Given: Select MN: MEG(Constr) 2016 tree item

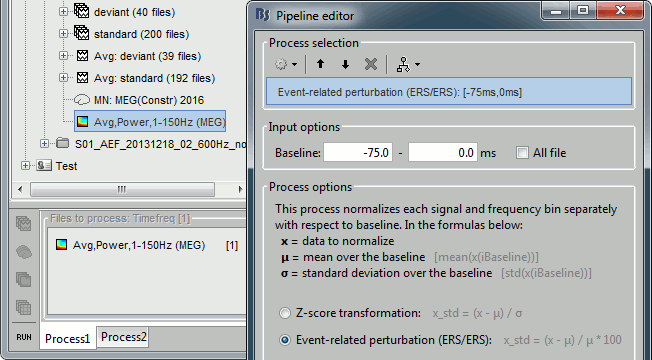Looking at the screenshot, I should coord(149,100).
